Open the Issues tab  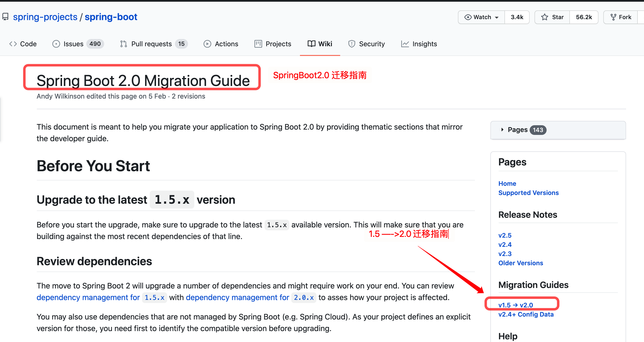78,44
